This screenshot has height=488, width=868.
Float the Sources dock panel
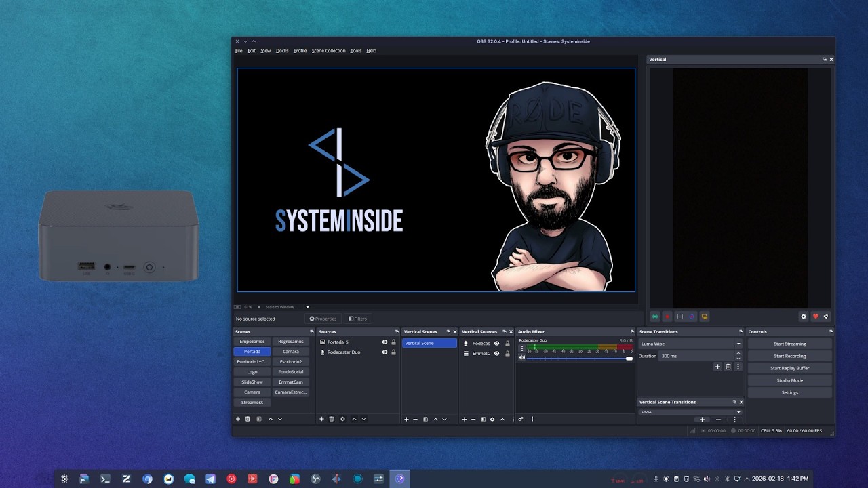396,332
